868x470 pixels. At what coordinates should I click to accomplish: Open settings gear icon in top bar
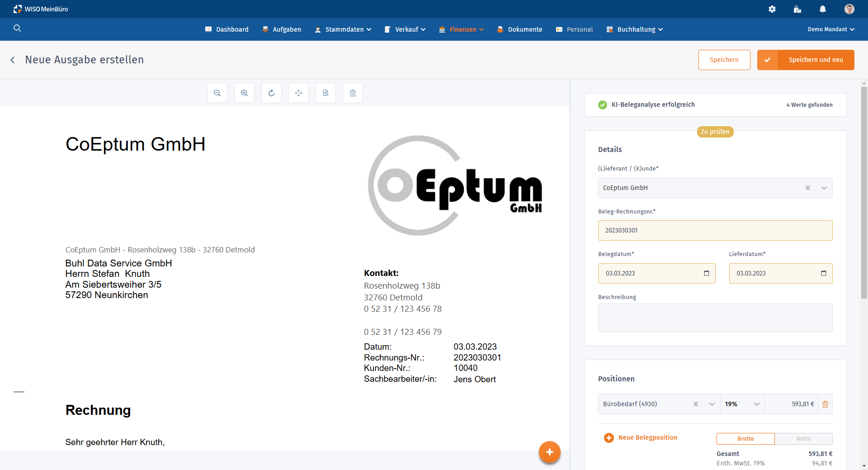tap(772, 9)
